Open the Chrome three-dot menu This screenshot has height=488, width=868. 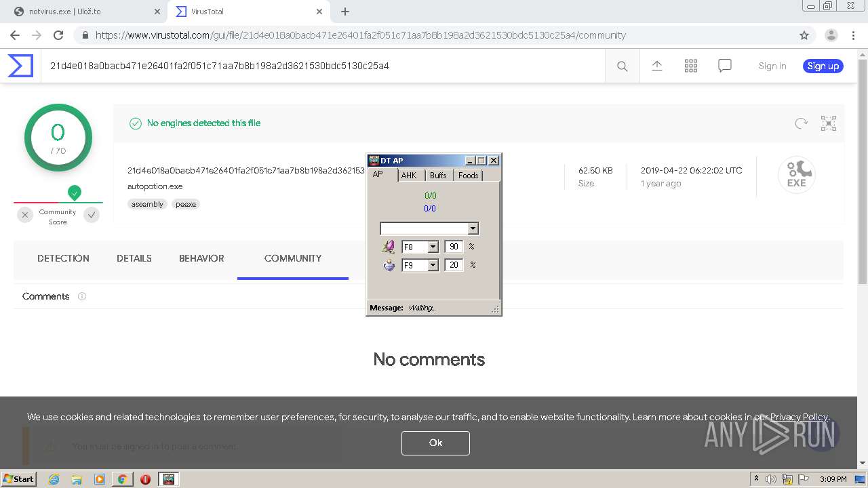click(853, 35)
